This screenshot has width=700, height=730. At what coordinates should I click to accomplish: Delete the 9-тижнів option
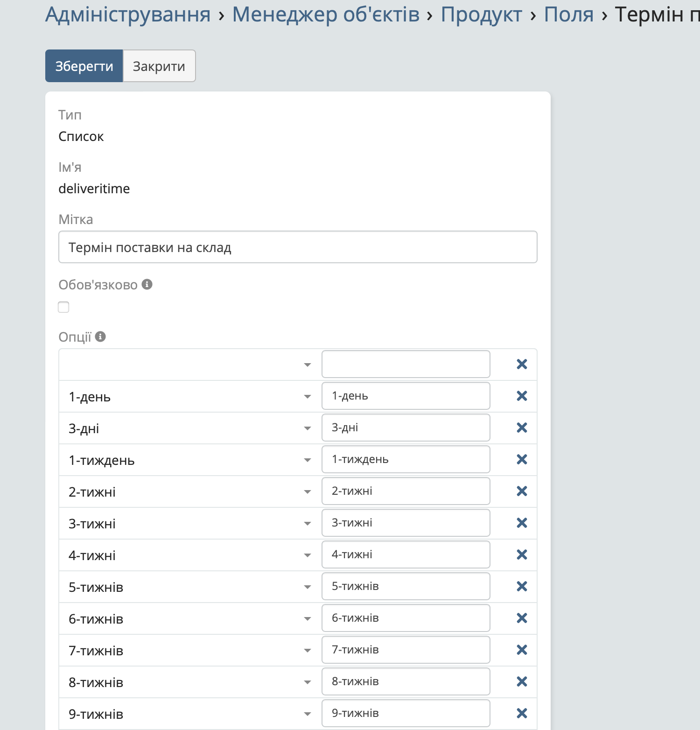[522, 714]
